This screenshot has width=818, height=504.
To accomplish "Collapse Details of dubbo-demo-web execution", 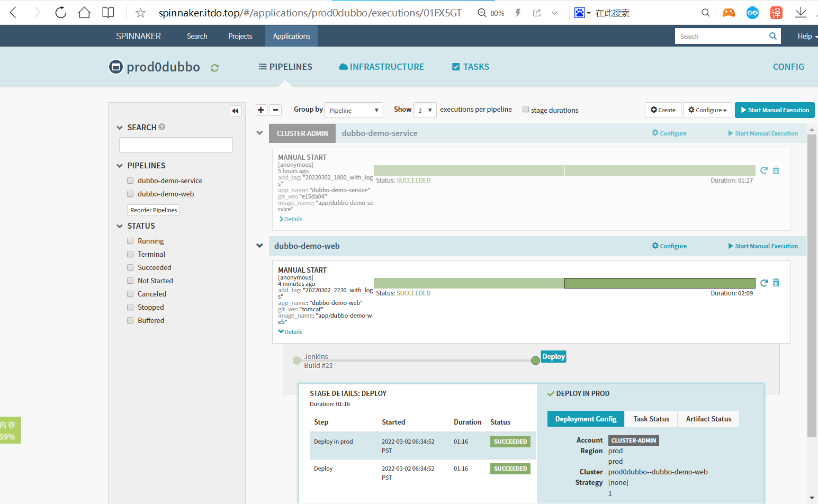I will (291, 332).
